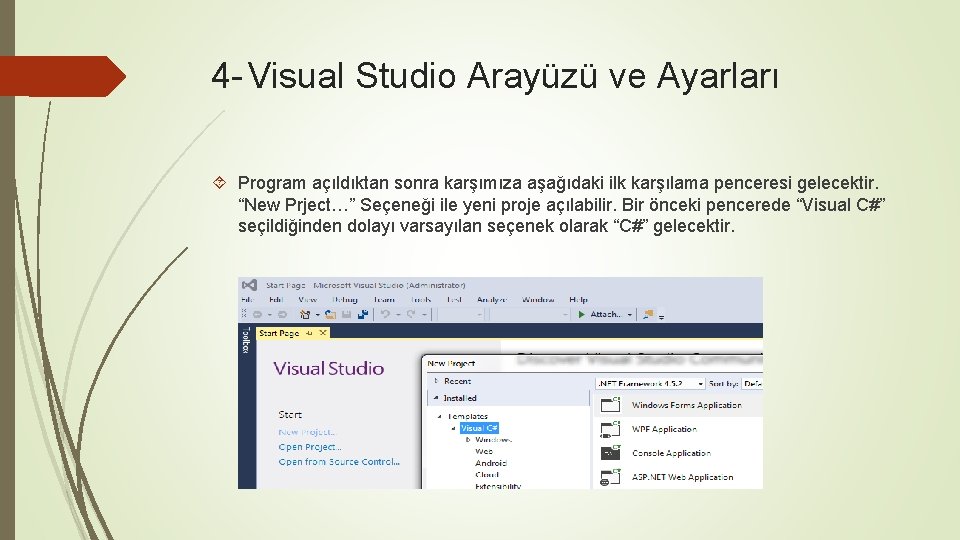Click the Find in Files toolbar icon
Screen dimensions: 960x540
click(x=648, y=315)
